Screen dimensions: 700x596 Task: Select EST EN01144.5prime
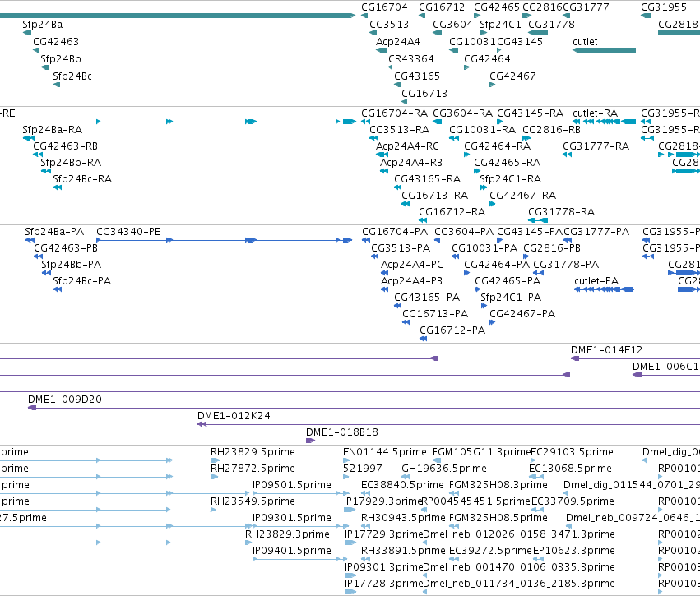pos(384,452)
